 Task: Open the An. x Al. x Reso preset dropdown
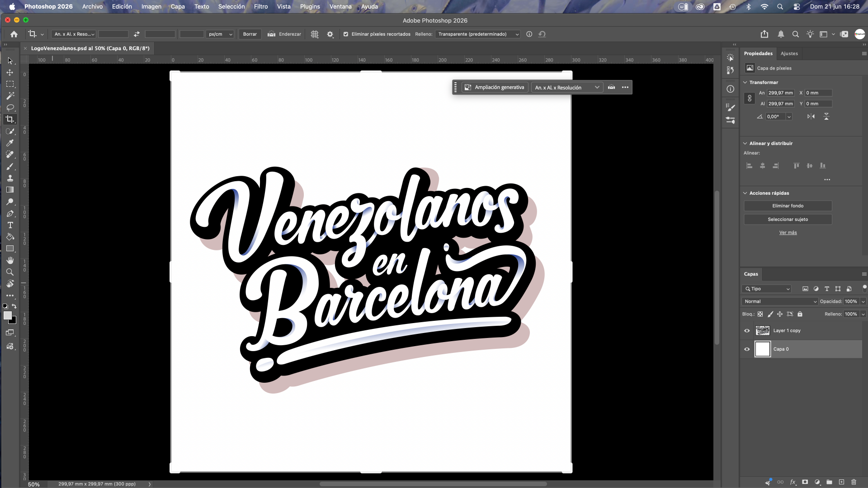(74, 34)
